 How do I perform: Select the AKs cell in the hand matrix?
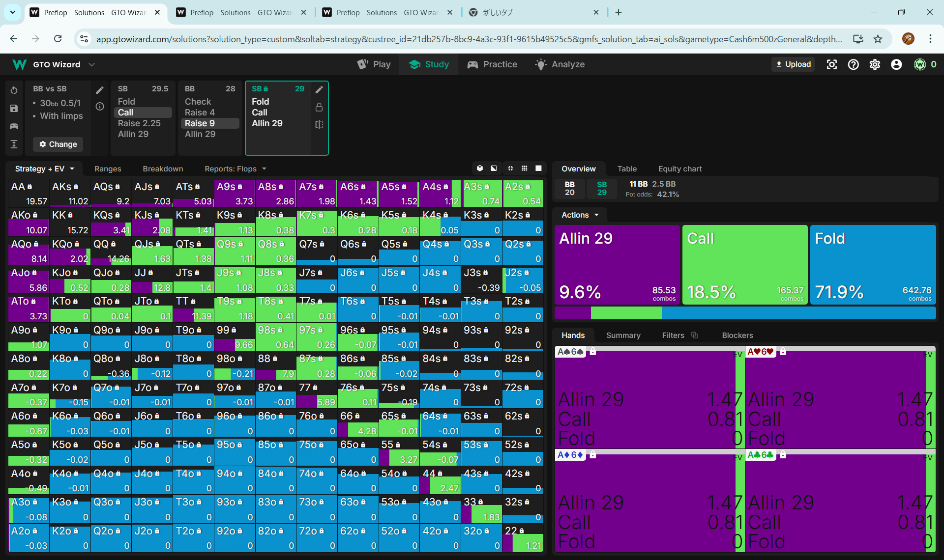point(70,193)
